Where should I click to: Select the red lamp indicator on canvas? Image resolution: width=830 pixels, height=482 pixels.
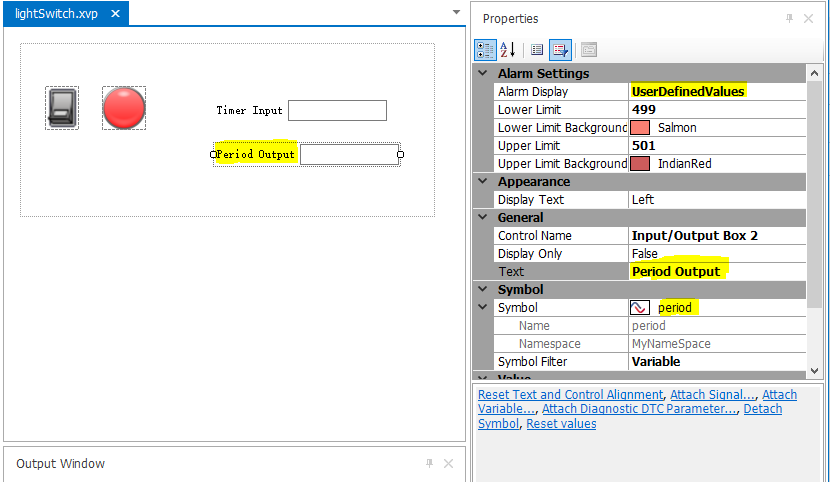coord(124,108)
